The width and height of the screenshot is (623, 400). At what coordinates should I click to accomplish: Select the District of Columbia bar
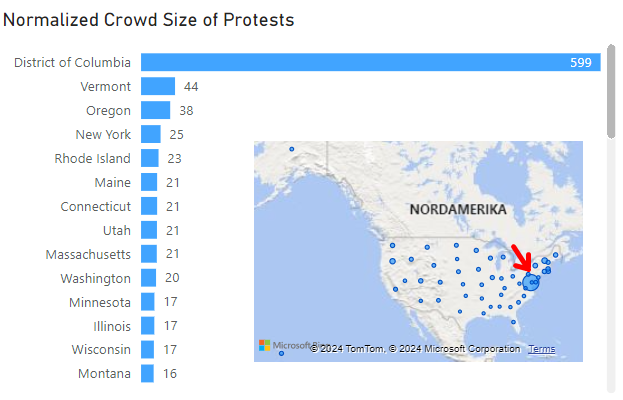370,62
